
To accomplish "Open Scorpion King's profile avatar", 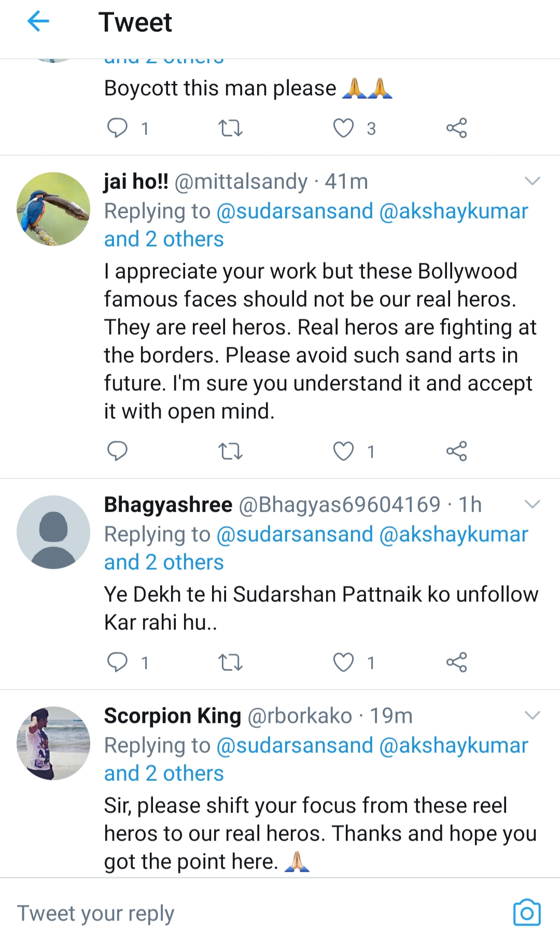I will (53, 743).
